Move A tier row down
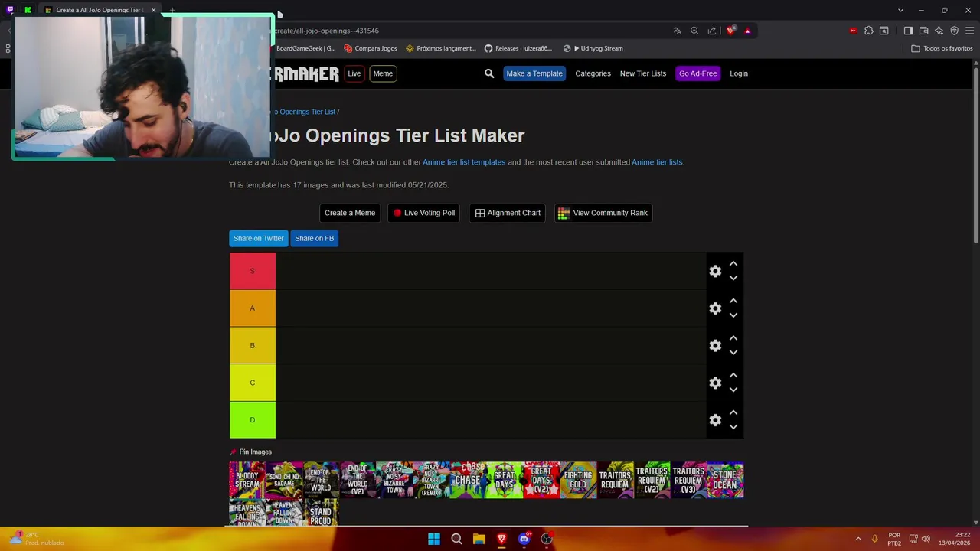 (x=733, y=315)
